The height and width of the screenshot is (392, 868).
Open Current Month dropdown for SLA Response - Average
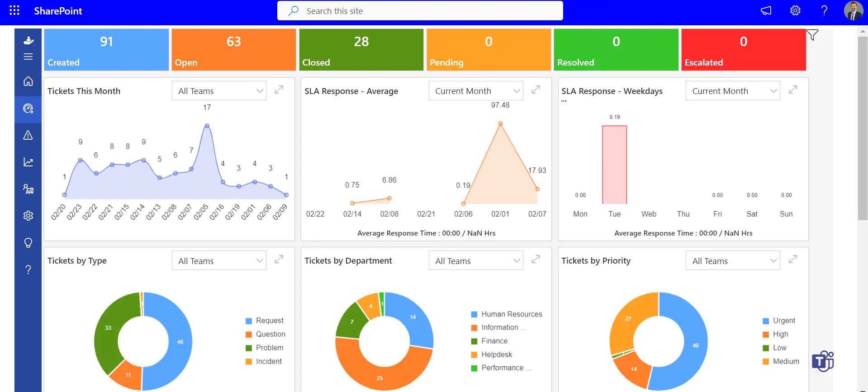[476, 91]
